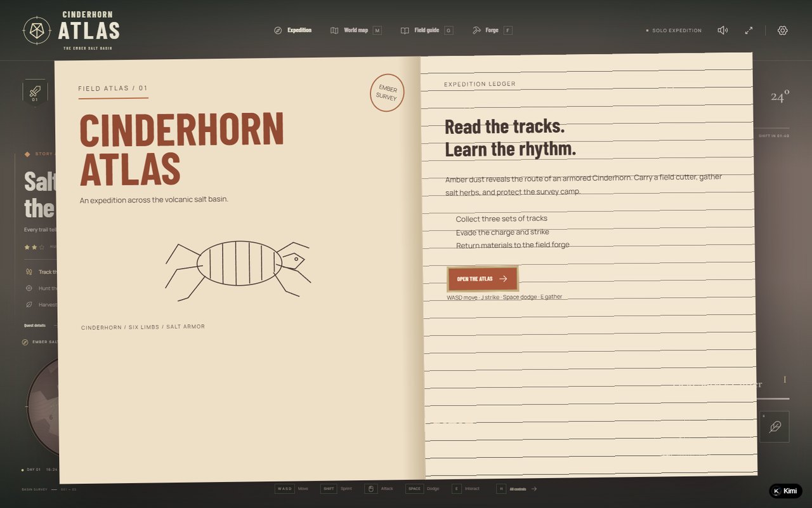
Task: Click the footprints Track quest icon
Action: pyautogui.click(x=29, y=272)
